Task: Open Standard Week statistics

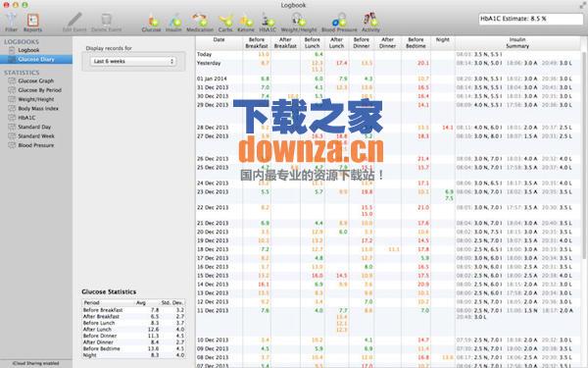Action: click(x=36, y=136)
